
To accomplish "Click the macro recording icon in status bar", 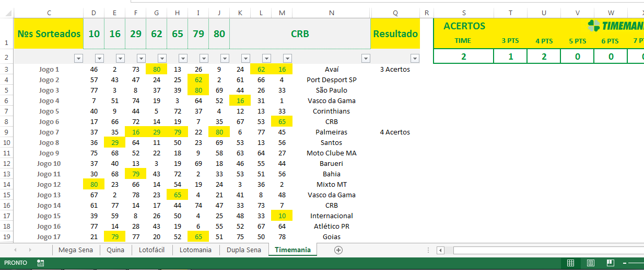I will tap(41, 263).
